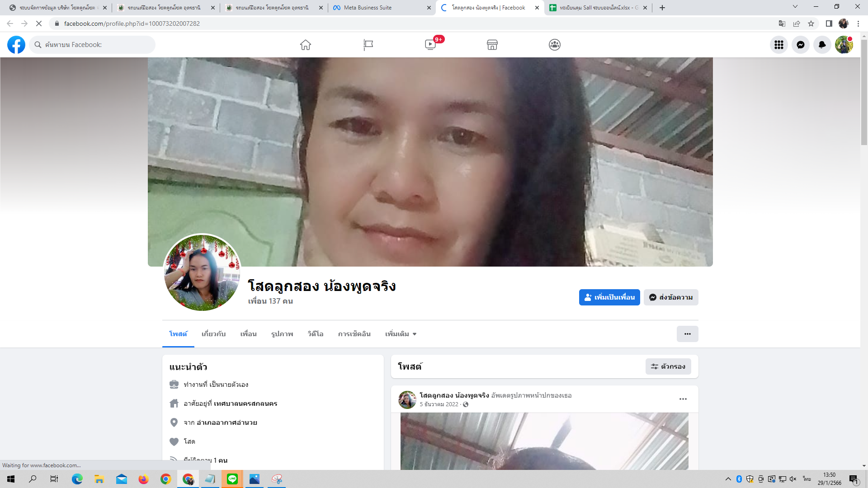Switch to the เกี่ยวกับ tab
Image resolution: width=868 pixels, height=488 pixels.
tap(213, 334)
